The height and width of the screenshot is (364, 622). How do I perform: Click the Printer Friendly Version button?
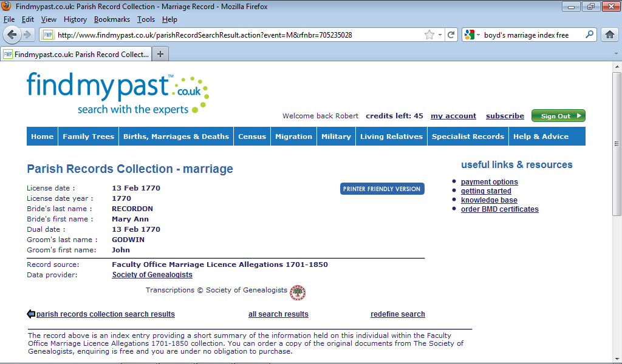tap(382, 189)
